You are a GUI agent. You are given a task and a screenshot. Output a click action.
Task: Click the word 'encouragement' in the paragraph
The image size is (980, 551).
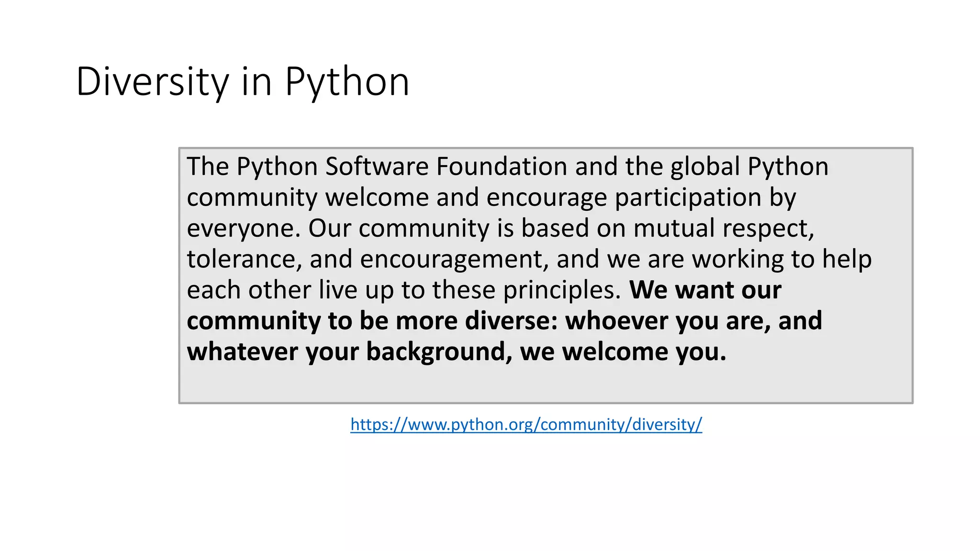click(x=451, y=259)
